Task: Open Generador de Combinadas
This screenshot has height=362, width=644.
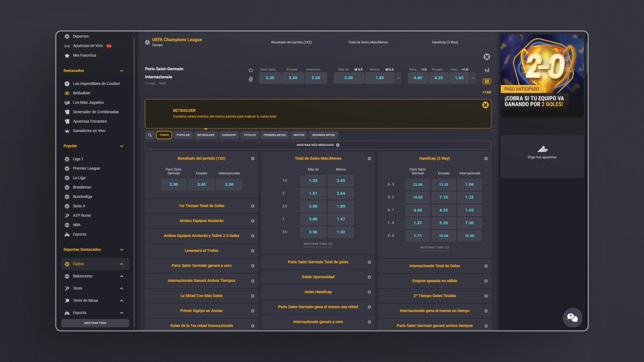Action: 96,112
